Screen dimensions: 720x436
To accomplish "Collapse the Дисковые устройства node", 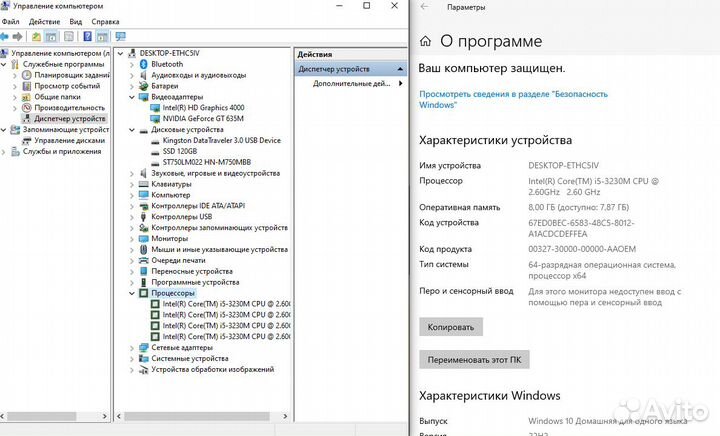I will [x=132, y=130].
